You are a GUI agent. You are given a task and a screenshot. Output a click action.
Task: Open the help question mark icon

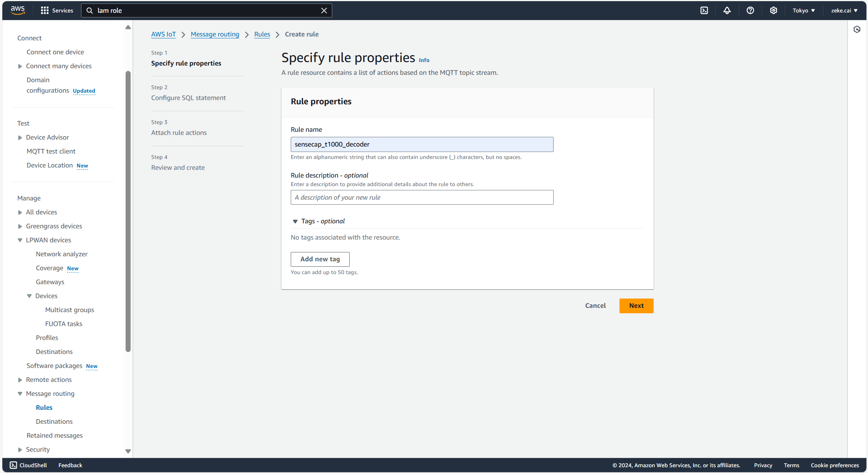pos(750,10)
